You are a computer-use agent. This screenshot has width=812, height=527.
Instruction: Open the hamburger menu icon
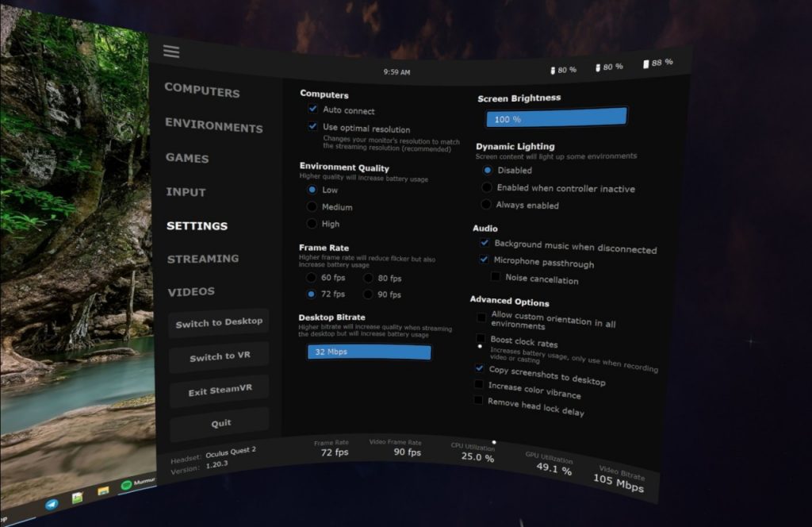click(171, 52)
